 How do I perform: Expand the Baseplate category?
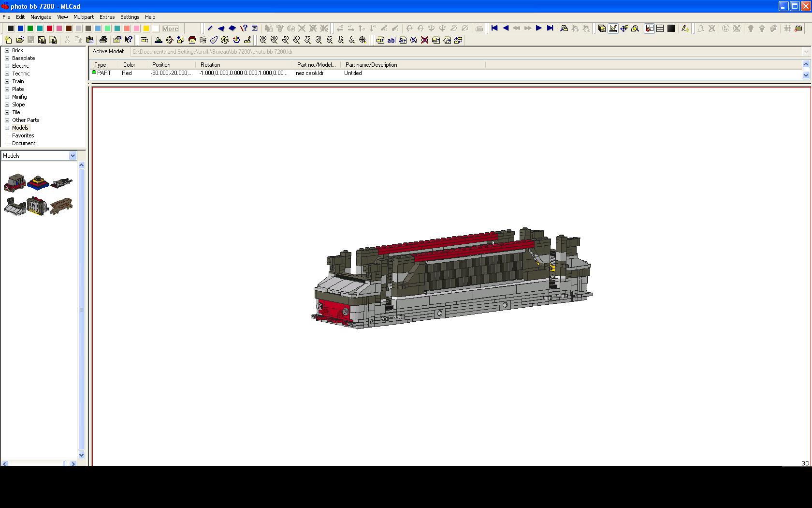point(7,58)
